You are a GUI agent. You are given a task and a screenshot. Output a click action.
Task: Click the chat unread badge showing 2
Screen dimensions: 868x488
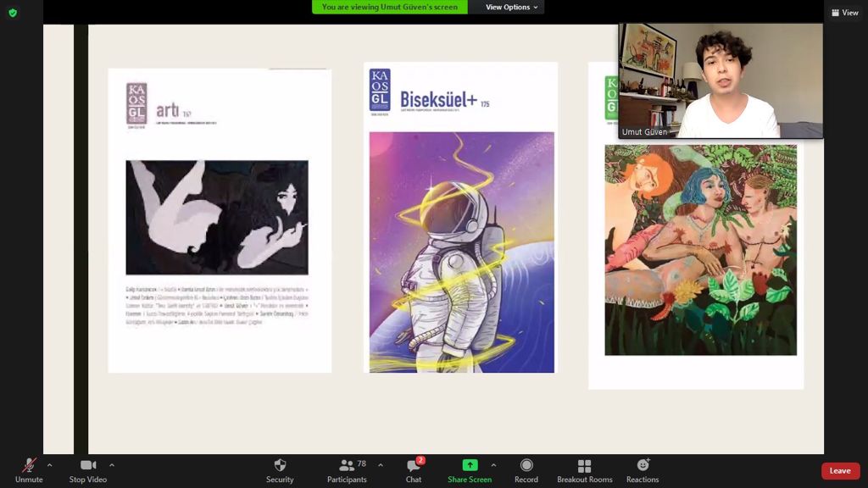point(420,460)
